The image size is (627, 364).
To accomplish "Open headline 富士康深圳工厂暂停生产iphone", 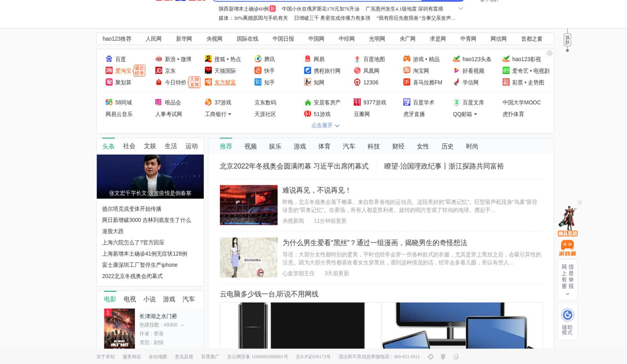I will tap(140, 265).
